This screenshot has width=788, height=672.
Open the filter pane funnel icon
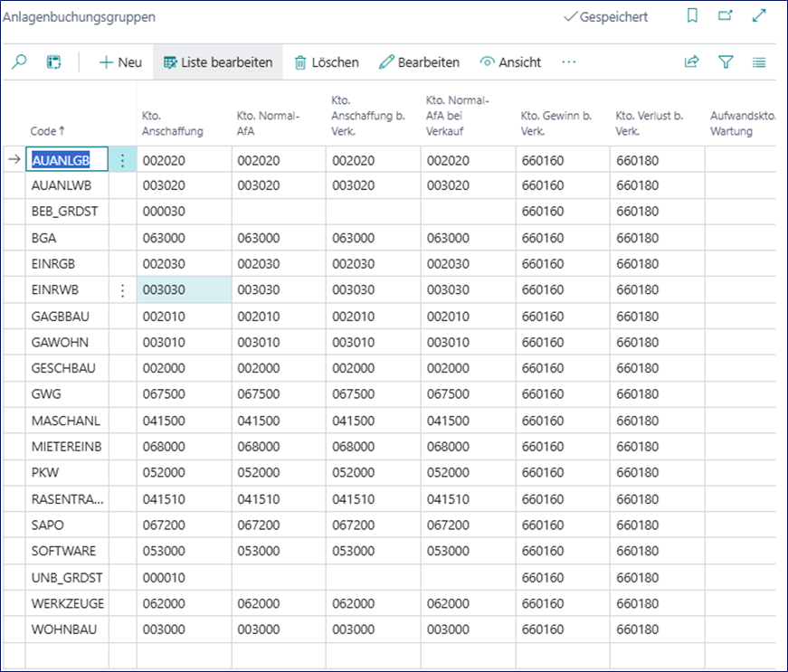pyautogui.click(x=726, y=62)
